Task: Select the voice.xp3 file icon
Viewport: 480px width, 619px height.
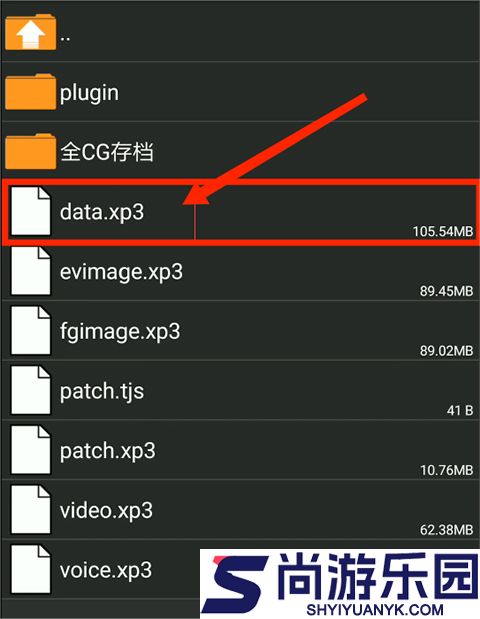Action: (30, 569)
